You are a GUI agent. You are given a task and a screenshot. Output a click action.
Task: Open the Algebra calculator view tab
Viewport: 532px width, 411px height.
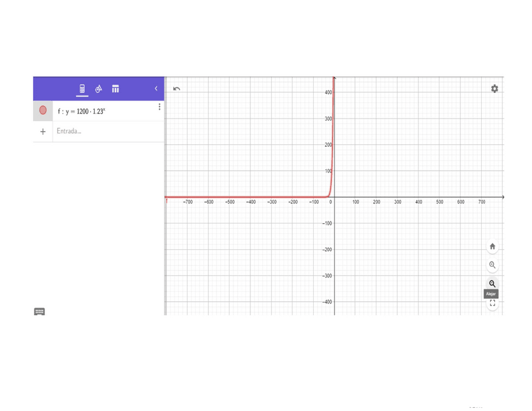coord(82,89)
